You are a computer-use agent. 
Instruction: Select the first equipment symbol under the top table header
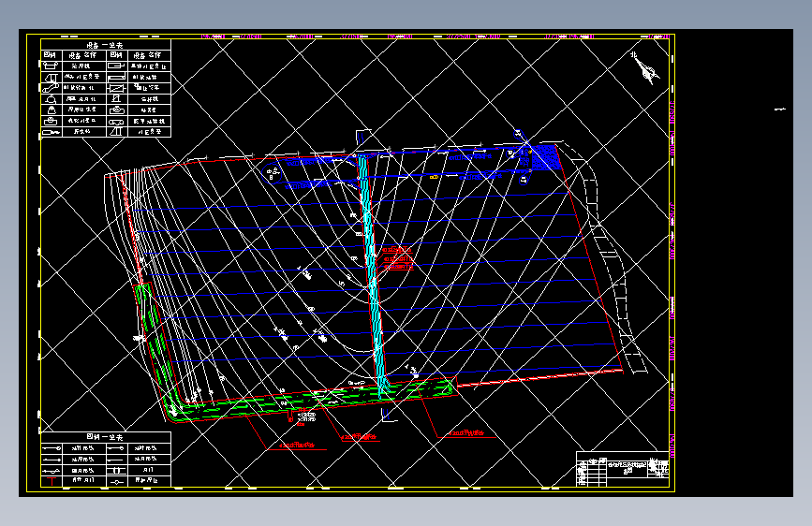pyautogui.click(x=51, y=66)
